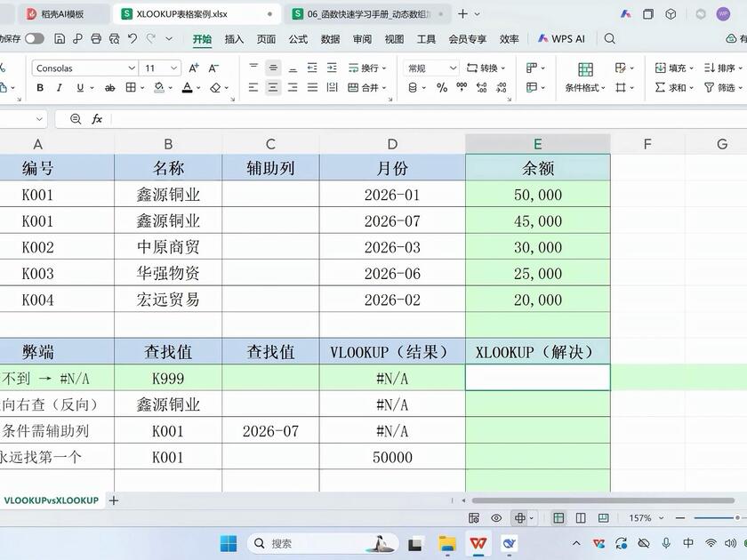Toggle eye-protection mode in status bar
Viewport: 747px width, 560px height.
coord(496,518)
